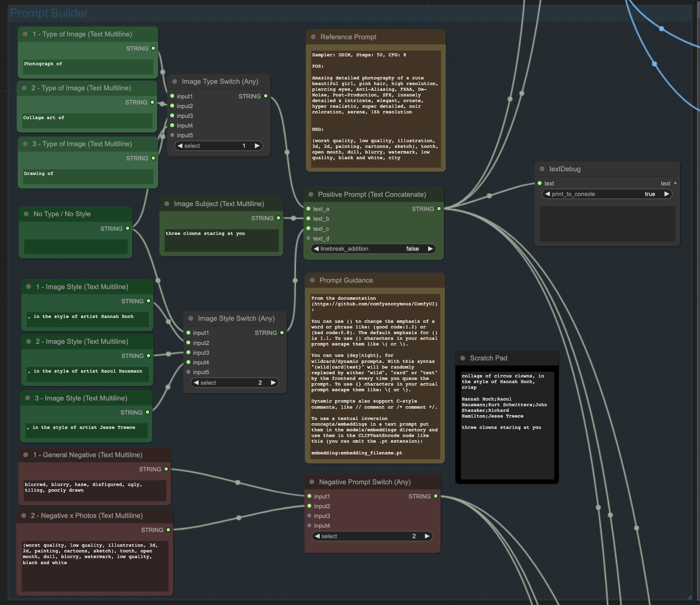Click the STRING output port on Image Type Switch
The height and width of the screenshot is (605, 700).
(265, 96)
